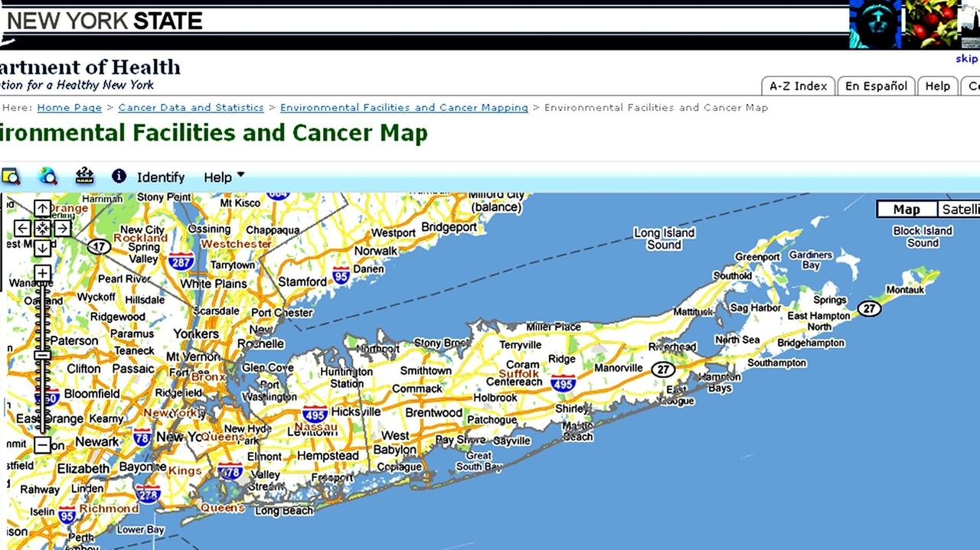Click the Identify toolbar label
Screen dimensions: 980x550
[161, 177]
